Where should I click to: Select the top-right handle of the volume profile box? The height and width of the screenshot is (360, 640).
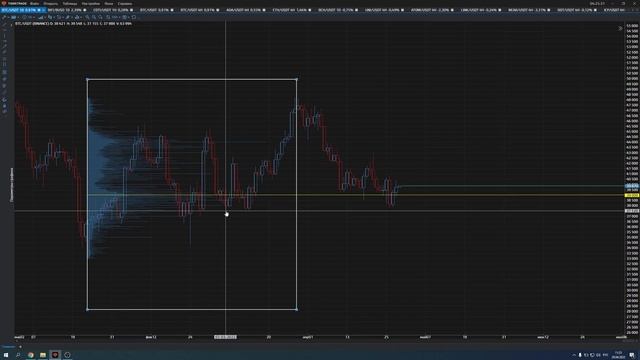tap(297, 79)
